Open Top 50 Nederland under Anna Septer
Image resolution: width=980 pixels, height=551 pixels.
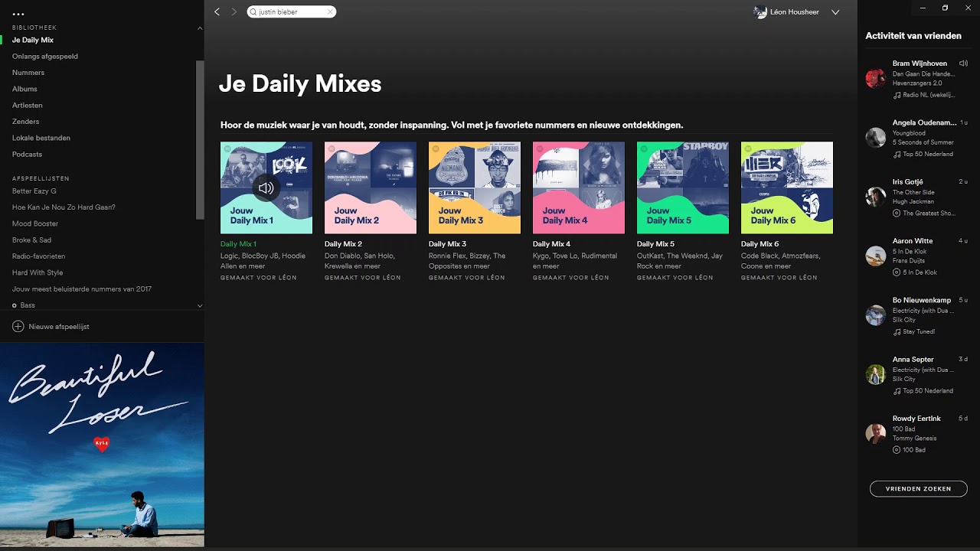(x=928, y=391)
